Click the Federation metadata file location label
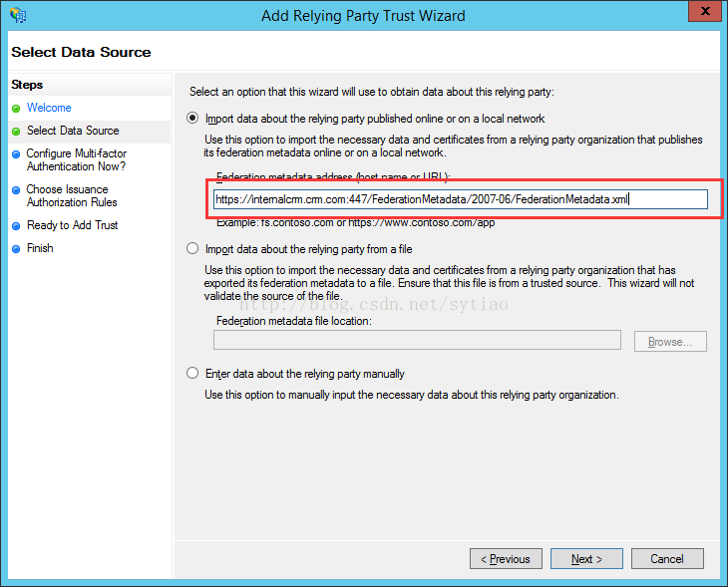 click(x=294, y=321)
